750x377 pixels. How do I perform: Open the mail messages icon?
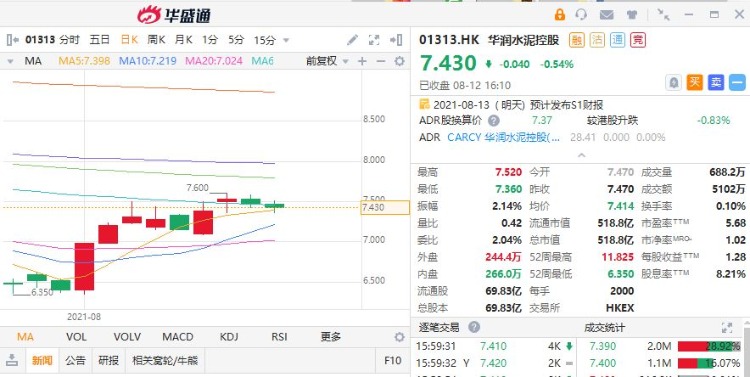(607, 15)
